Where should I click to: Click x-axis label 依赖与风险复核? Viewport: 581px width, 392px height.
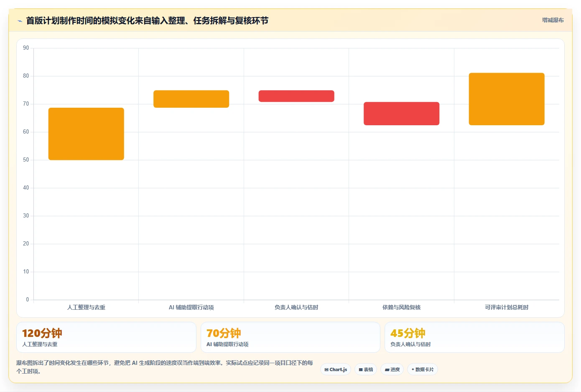[x=401, y=307]
